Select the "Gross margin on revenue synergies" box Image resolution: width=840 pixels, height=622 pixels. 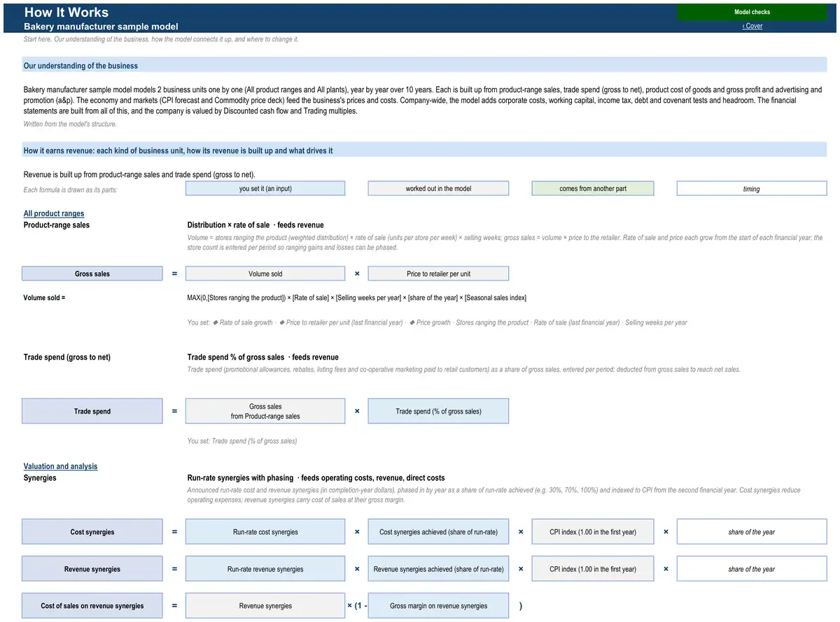(438, 606)
